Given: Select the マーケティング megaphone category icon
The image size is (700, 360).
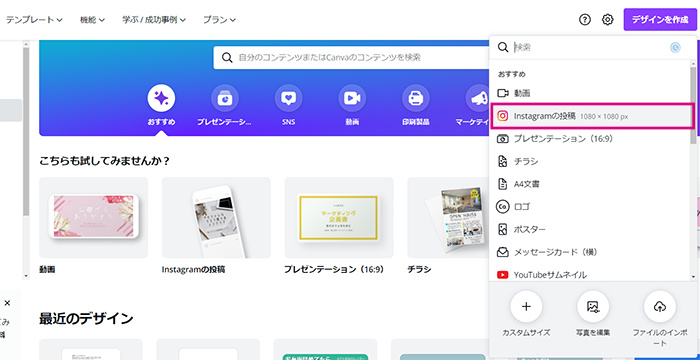Looking at the screenshot, I should (x=477, y=98).
